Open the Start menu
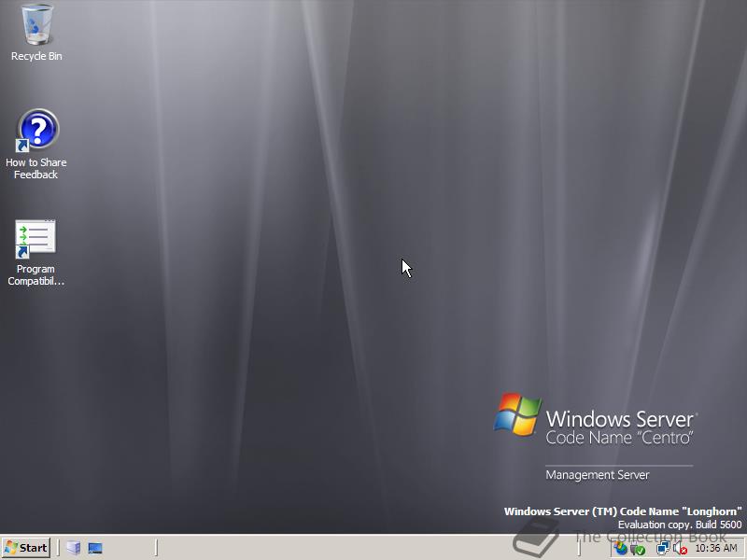Viewport: 747px width, 560px height. point(26,548)
